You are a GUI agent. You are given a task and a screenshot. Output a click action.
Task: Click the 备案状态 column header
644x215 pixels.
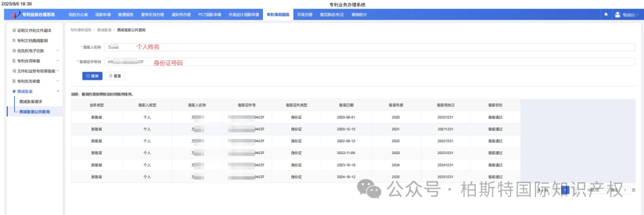(x=496, y=105)
